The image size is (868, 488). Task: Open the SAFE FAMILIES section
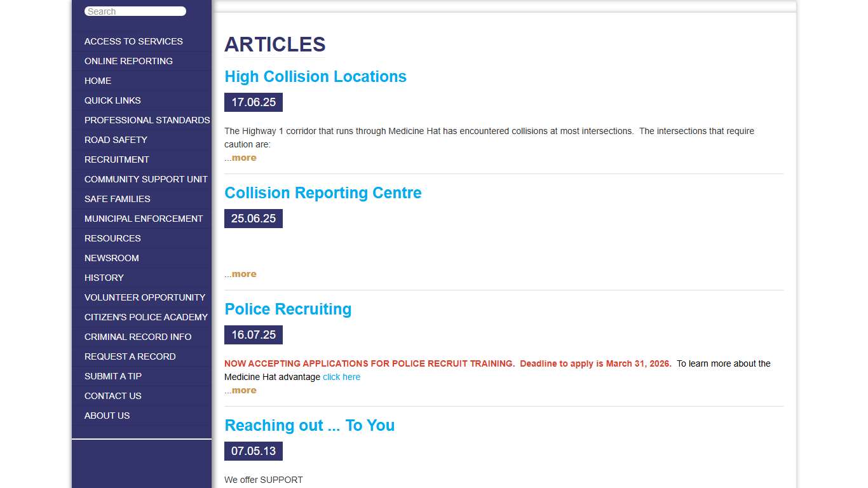117,199
